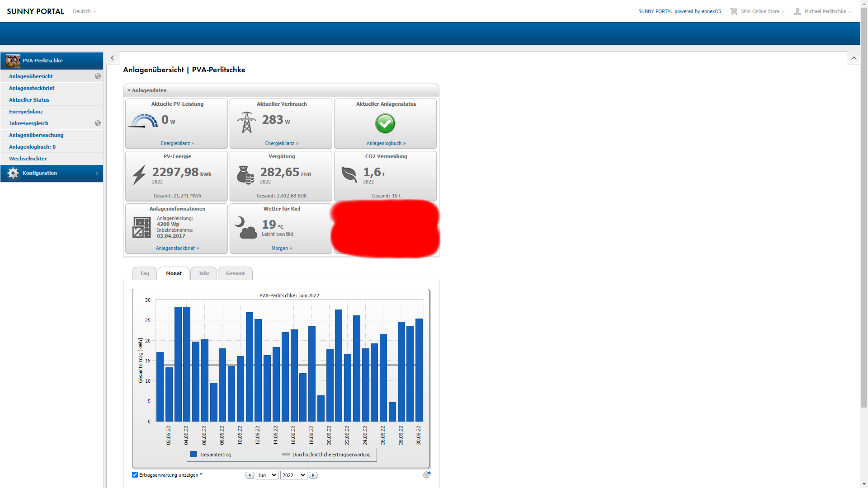Click the power pylon consumption icon

click(x=246, y=122)
